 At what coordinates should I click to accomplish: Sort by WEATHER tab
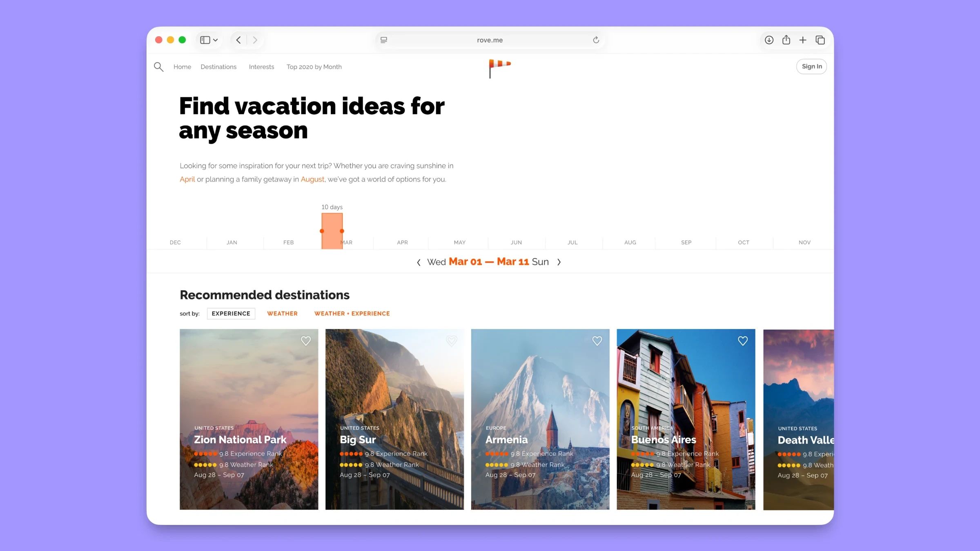coord(282,313)
